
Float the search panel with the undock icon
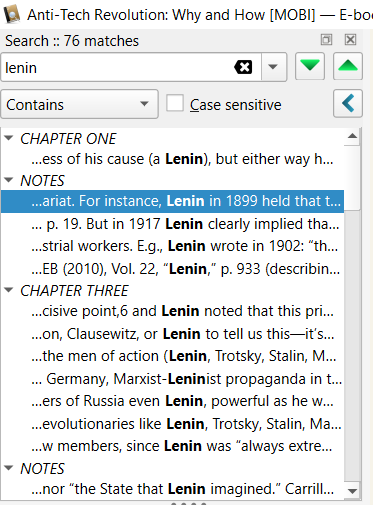click(326, 40)
